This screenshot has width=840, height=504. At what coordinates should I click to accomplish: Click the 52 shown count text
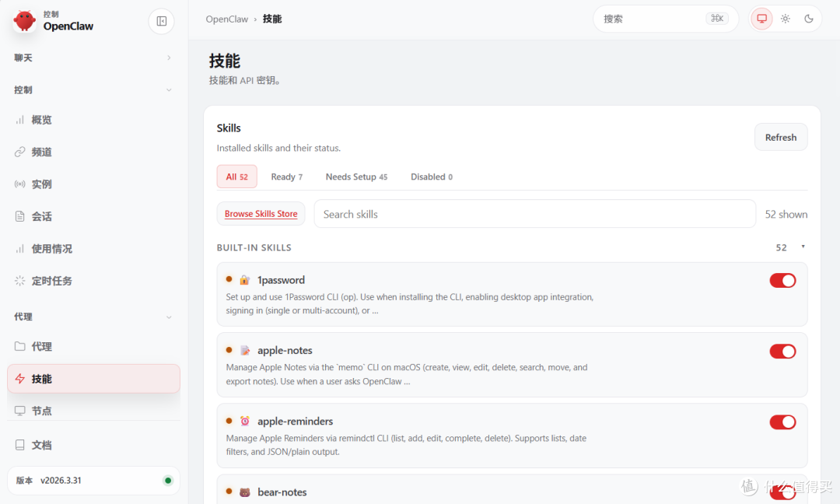pyautogui.click(x=786, y=214)
